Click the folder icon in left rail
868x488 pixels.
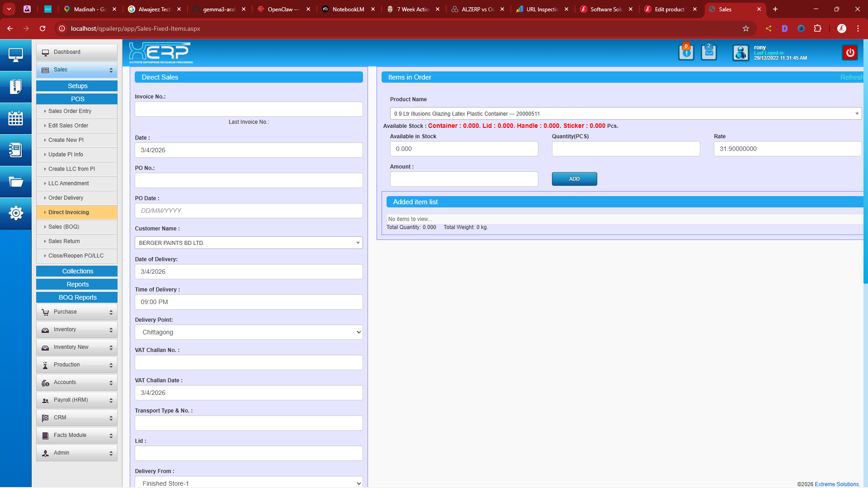16,182
